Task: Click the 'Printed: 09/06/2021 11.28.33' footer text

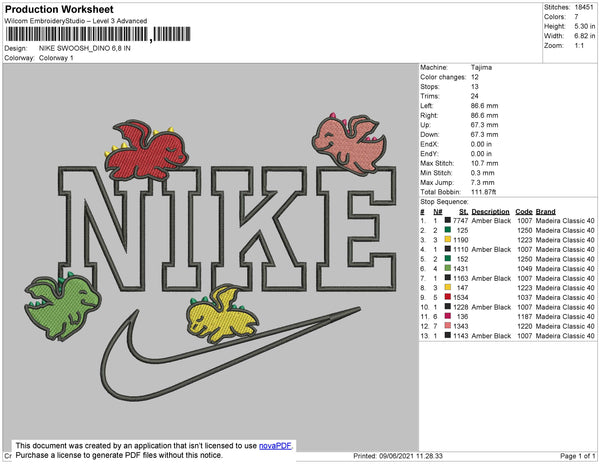Action: click(x=398, y=456)
